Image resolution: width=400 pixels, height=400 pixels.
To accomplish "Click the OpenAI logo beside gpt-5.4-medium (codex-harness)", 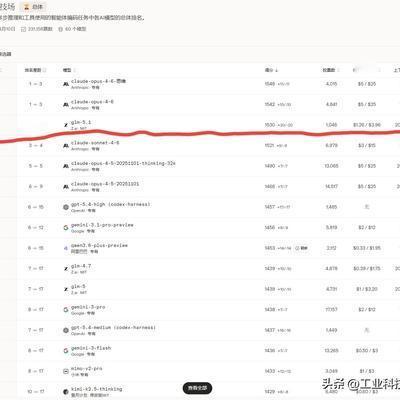I will 66,330.
